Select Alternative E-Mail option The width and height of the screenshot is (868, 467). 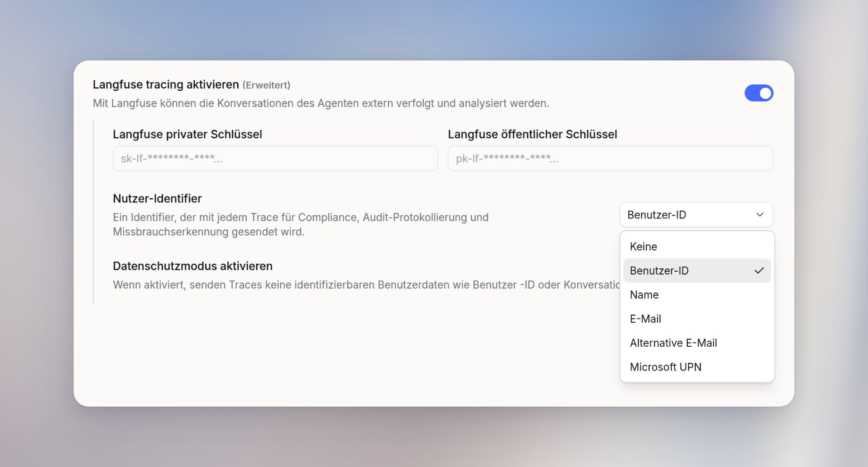pos(697,343)
